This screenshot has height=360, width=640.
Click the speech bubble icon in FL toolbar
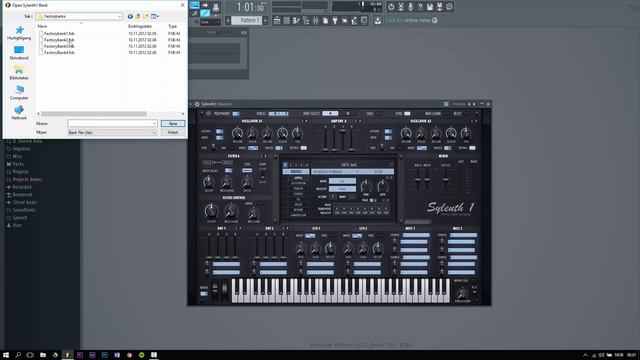tap(449, 7)
